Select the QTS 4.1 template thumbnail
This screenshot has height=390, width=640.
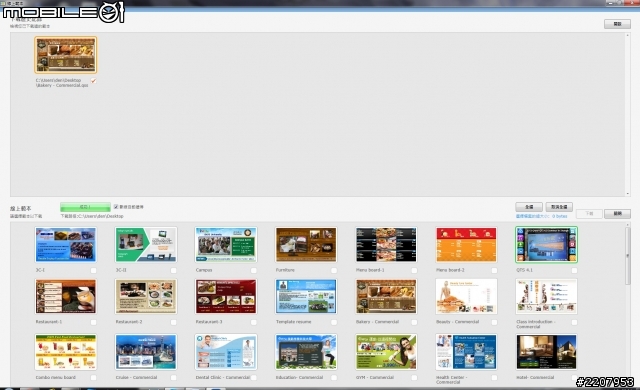(546, 245)
